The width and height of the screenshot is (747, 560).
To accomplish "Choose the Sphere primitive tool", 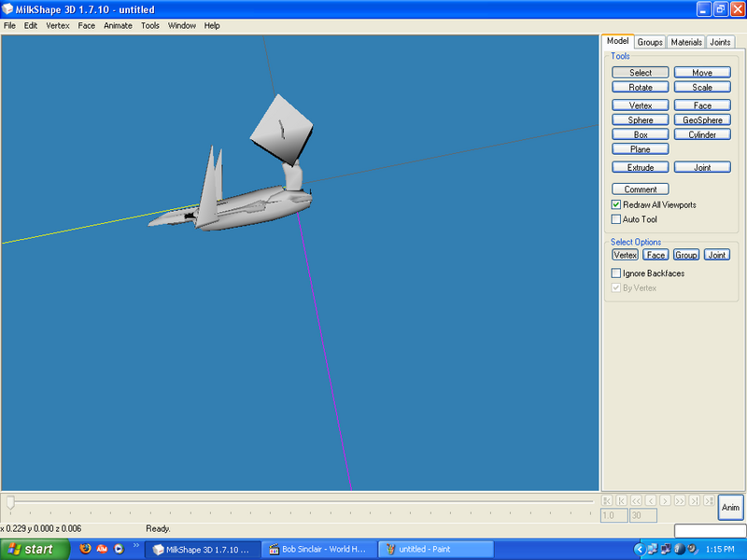I will click(641, 120).
